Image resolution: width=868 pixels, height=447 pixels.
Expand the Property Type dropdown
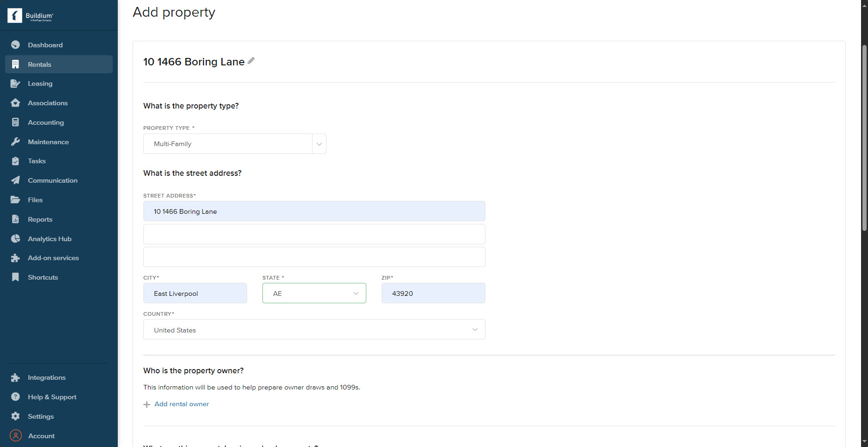(319, 144)
